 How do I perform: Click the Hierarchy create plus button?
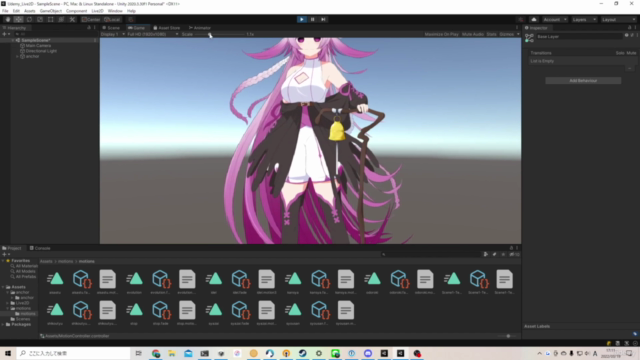(5, 34)
